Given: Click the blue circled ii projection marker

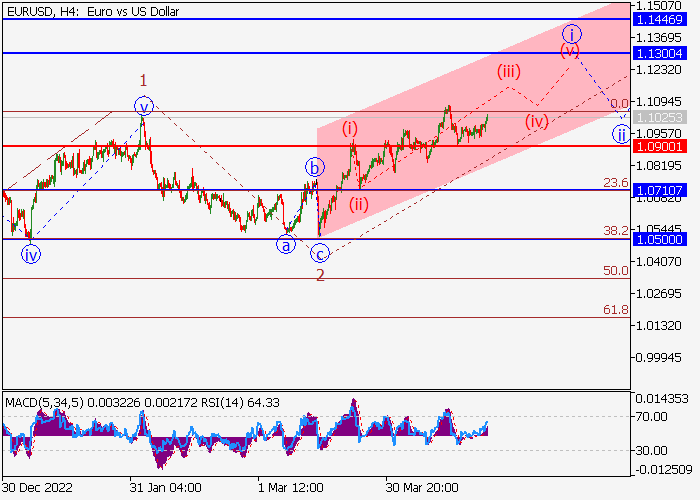Looking at the screenshot, I should pos(621,135).
